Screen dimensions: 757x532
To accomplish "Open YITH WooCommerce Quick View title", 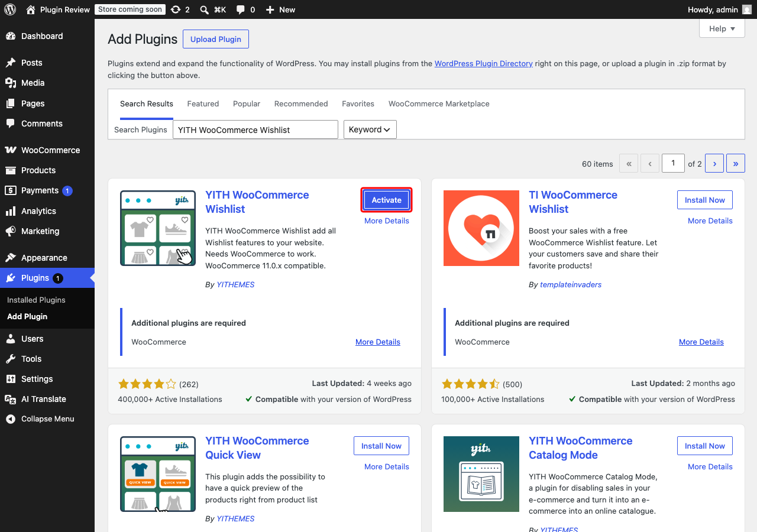I will [x=257, y=448].
